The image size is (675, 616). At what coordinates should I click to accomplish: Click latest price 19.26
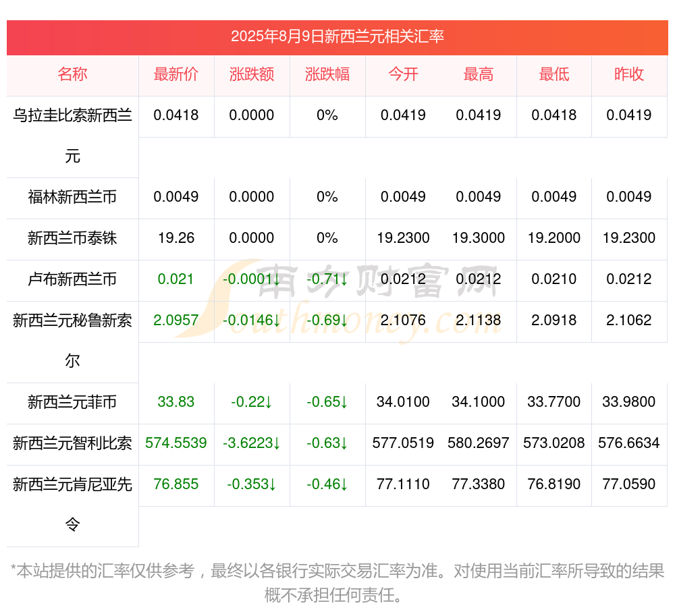point(176,238)
